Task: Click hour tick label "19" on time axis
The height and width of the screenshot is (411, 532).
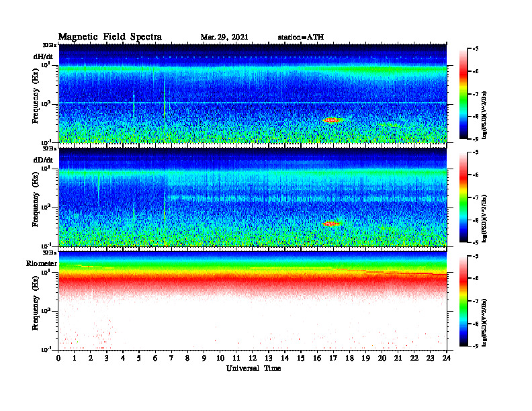Action: tap(365, 358)
